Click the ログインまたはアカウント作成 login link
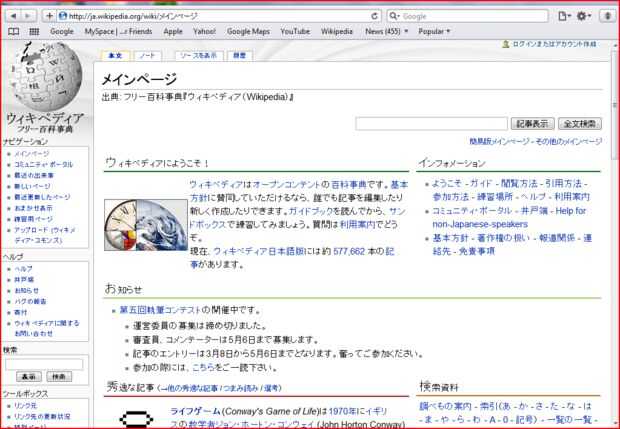The width and height of the screenshot is (620, 429). tap(554, 44)
